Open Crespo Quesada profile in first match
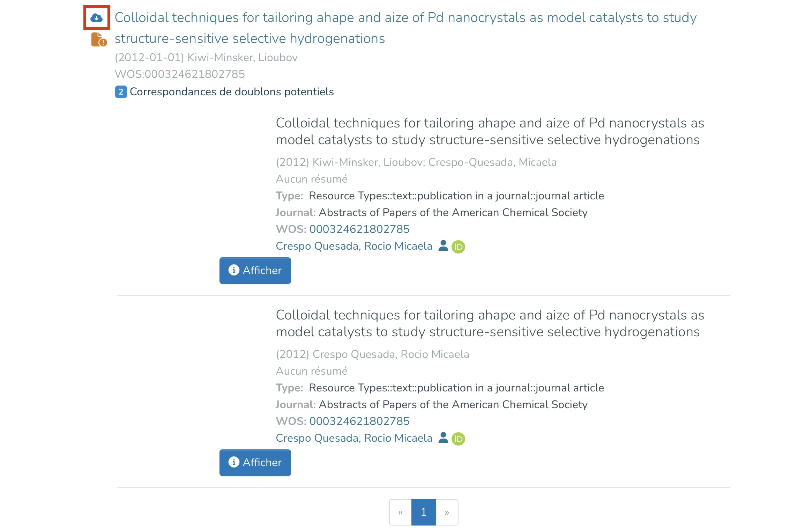812x529 pixels. pos(353,246)
